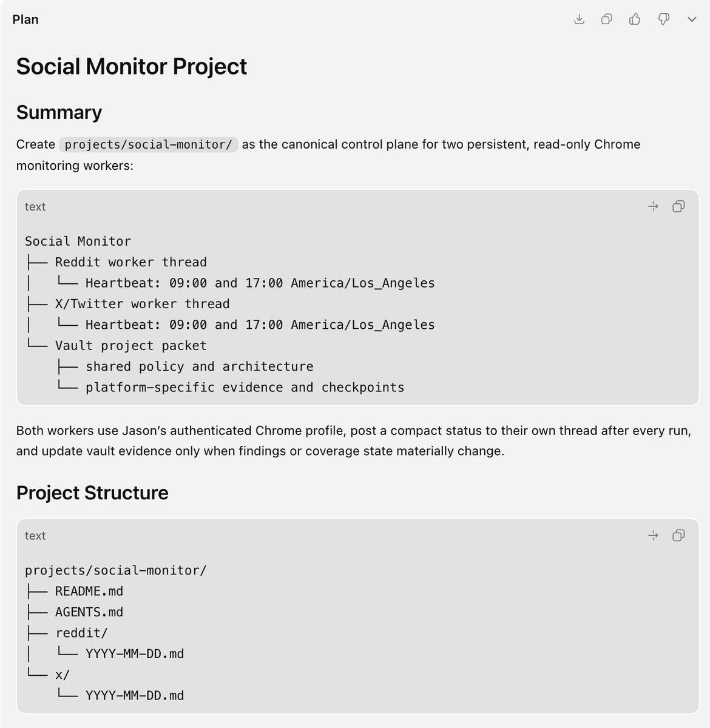Select the Summary section heading
Viewport: 710px width, 728px height.
[x=59, y=112]
